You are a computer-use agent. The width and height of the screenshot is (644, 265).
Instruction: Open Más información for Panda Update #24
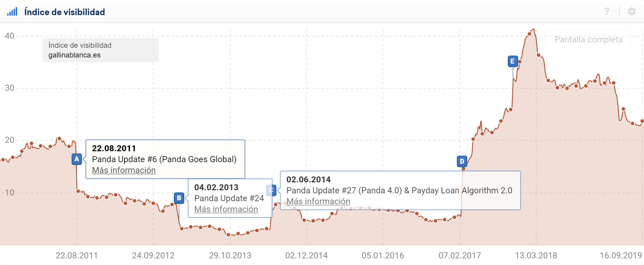pos(226,209)
